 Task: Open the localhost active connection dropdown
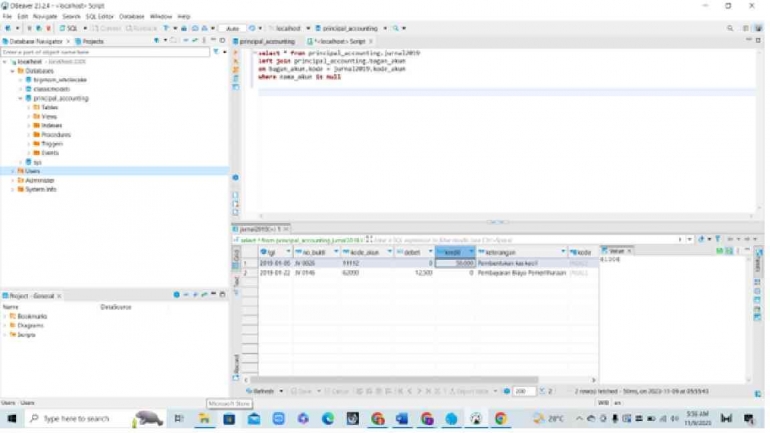click(x=308, y=28)
